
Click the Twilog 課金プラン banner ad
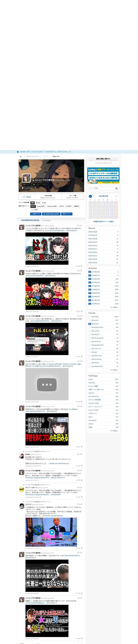pyautogui.click(x=103, y=175)
